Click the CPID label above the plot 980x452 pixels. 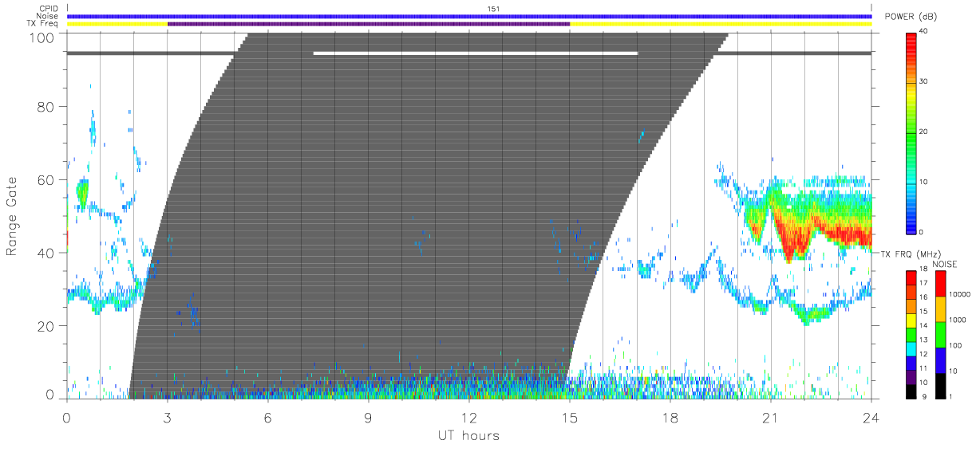click(x=49, y=9)
